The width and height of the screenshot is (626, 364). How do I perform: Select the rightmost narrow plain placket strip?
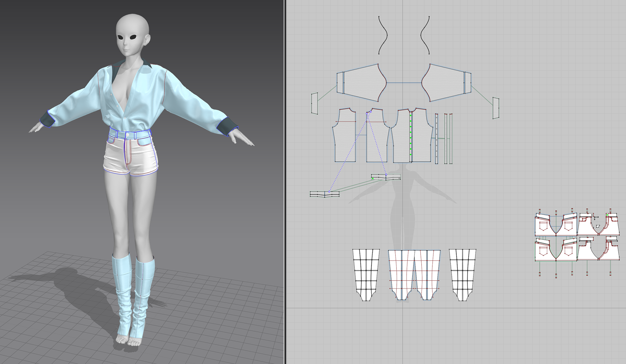tap(451, 138)
